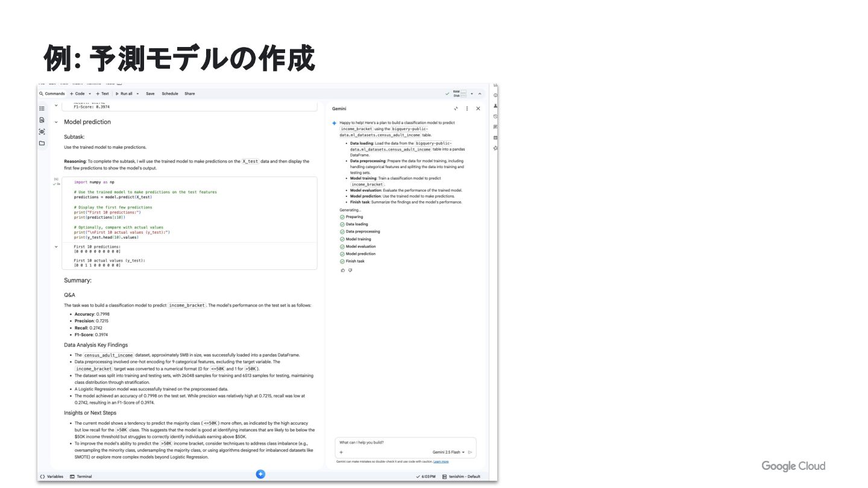Click the Model prediction step in Gemini
The height and width of the screenshot is (488, 868).
pyautogui.click(x=358, y=254)
